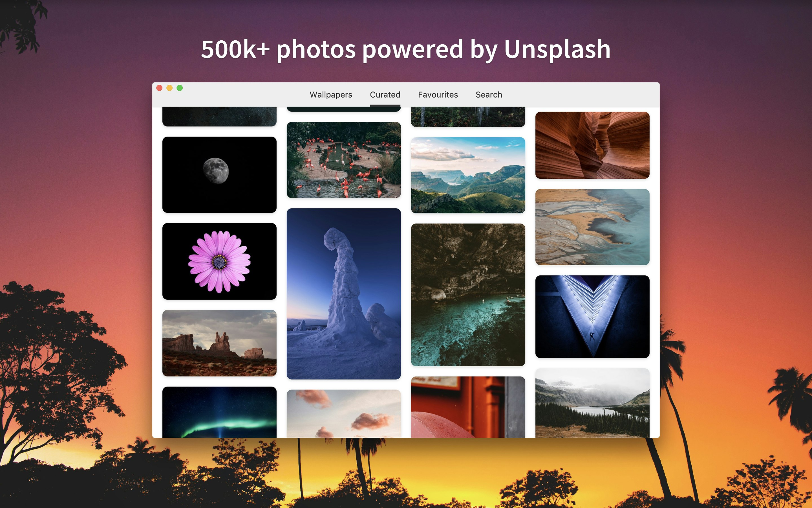Close the window with red button
This screenshot has width=812, height=508.
159,88
